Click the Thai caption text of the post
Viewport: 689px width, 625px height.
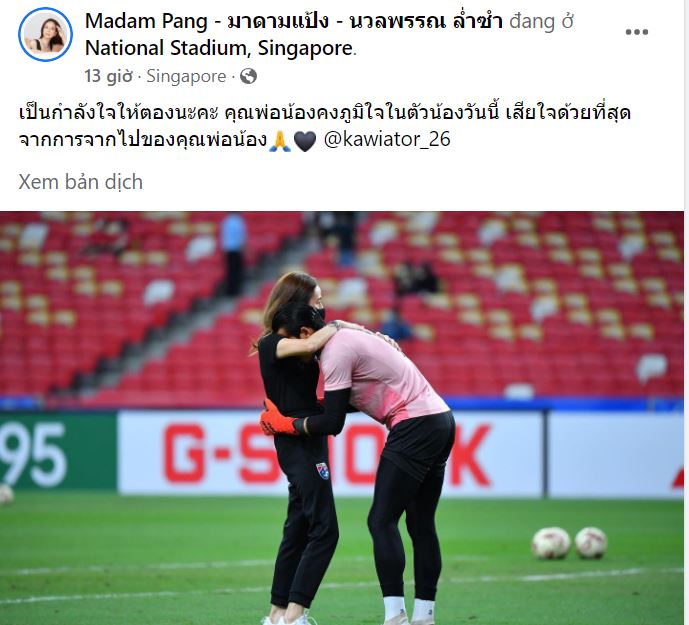click(324, 126)
